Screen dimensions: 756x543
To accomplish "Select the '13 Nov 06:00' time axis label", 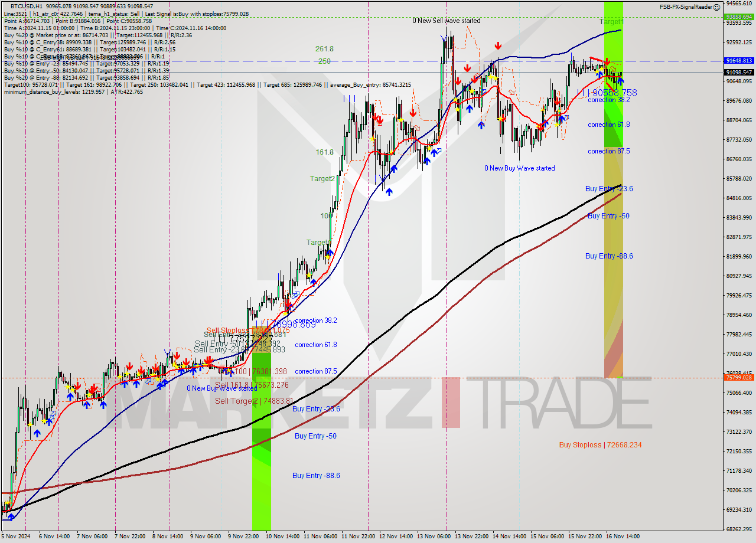I will 433,536.
